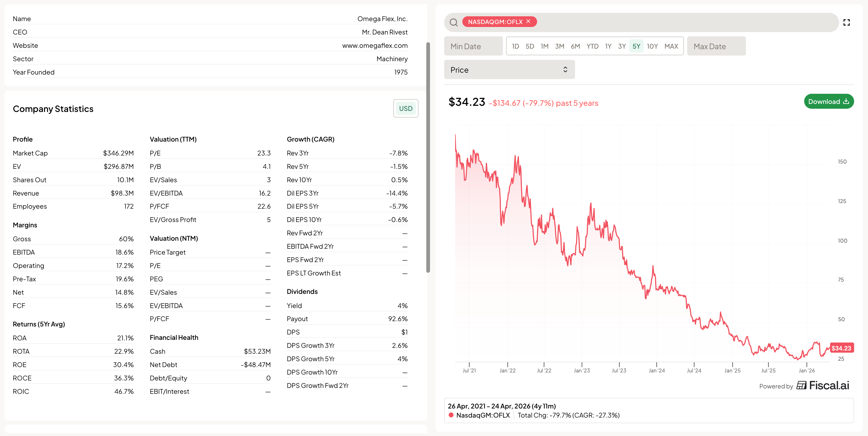Open the Price metric dropdown
The width and height of the screenshot is (868, 436).
(509, 70)
